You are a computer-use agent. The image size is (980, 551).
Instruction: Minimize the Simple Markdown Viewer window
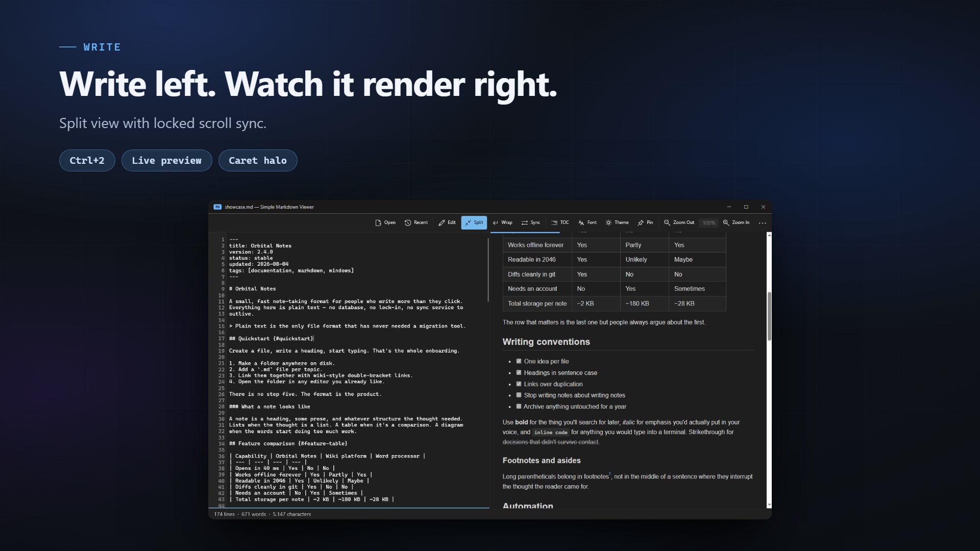point(729,207)
